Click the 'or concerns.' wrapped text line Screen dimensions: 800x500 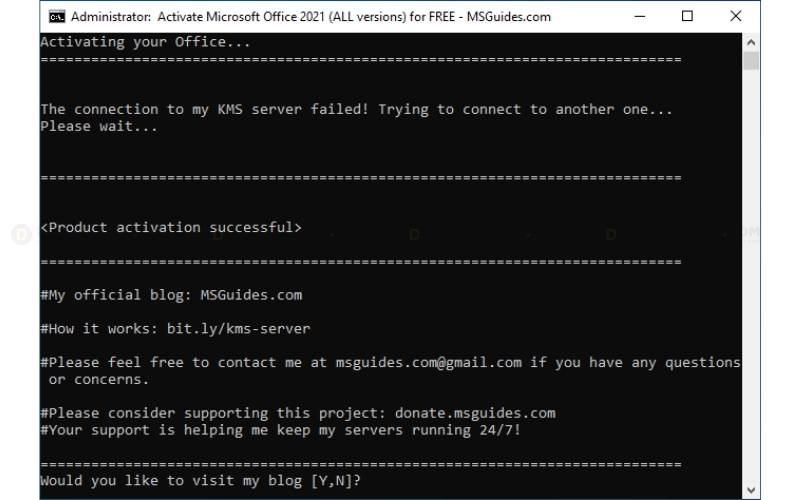click(x=99, y=380)
